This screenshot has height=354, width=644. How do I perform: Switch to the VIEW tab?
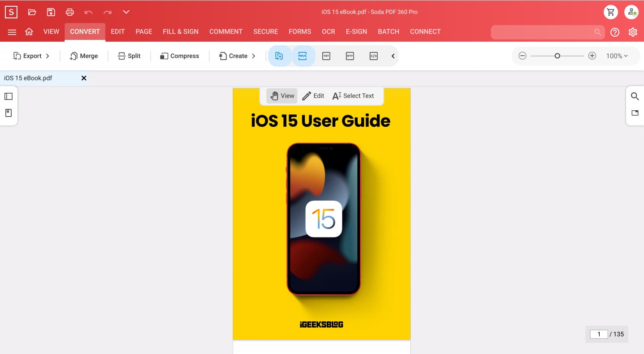(51, 32)
